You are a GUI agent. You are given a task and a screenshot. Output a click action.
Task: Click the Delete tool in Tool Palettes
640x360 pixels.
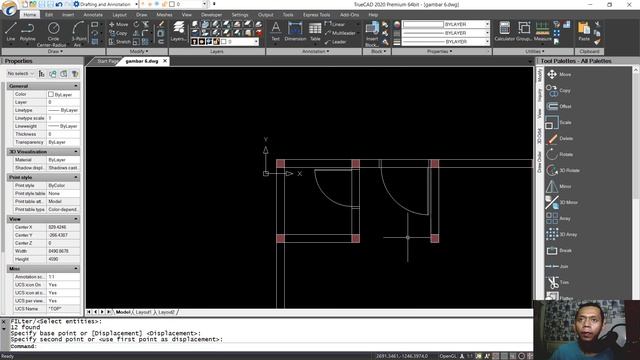[x=559, y=138]
